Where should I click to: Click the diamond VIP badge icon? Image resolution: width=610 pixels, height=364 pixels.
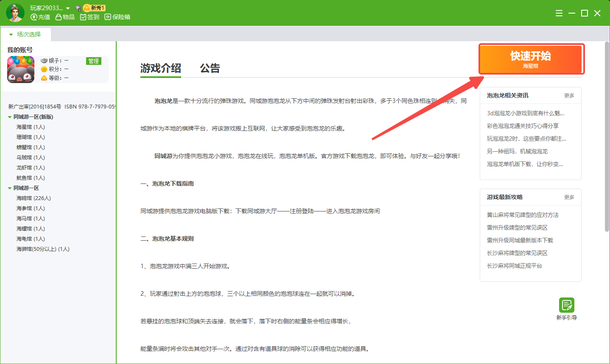pos(78,8)
